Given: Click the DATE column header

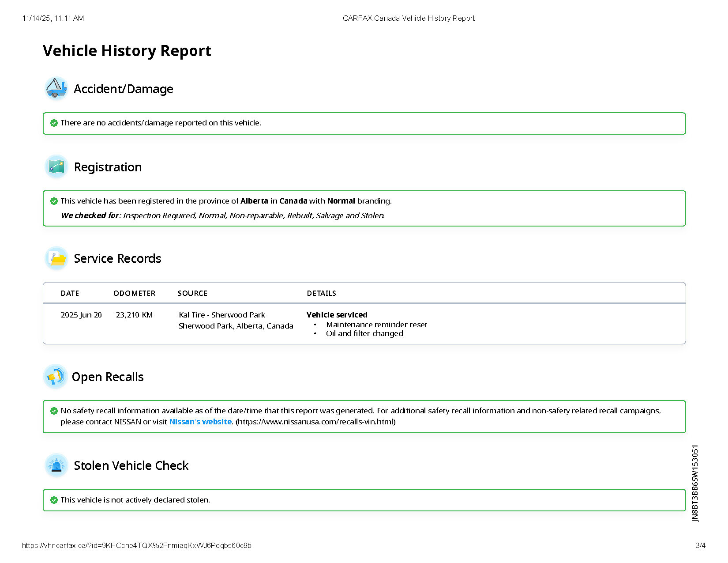Looking at the screenshot, I should point(70,293).
